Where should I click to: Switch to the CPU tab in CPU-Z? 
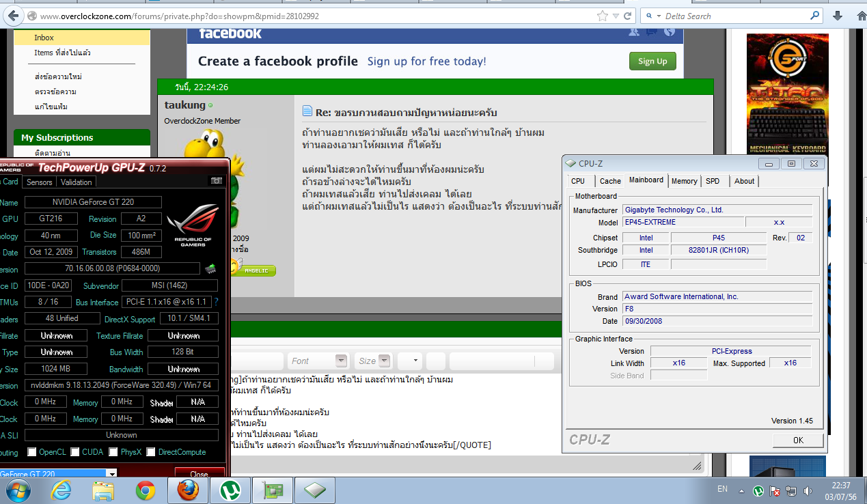coord(578,181)
